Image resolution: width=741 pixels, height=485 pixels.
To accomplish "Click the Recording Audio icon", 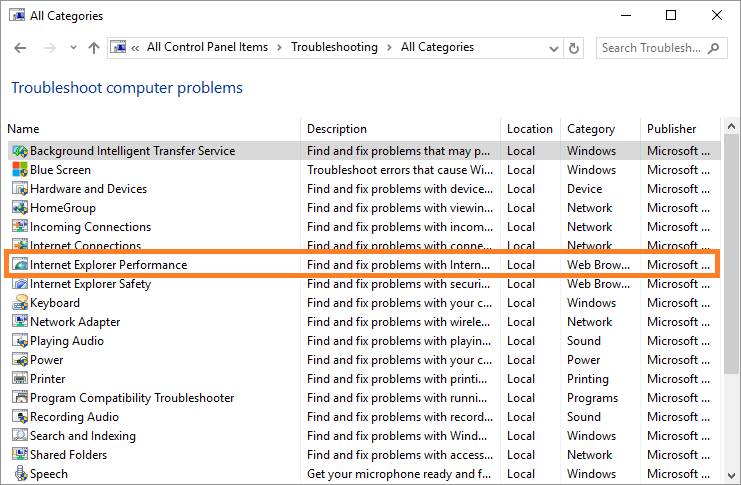I will point(20,416).
